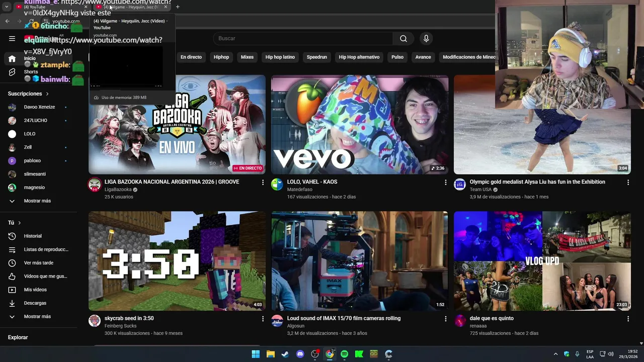Select the Pulso filter chip
The height and width of the screenshot is (362, 644).
[x=397, y=57]
